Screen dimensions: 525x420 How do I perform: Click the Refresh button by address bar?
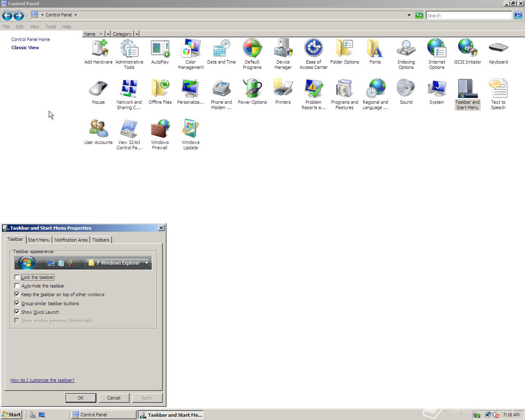[x=419, y=15]
